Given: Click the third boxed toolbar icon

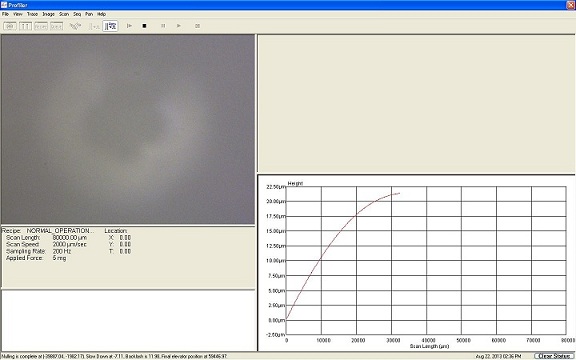Looking at the screenshot, I should point(41,26).
